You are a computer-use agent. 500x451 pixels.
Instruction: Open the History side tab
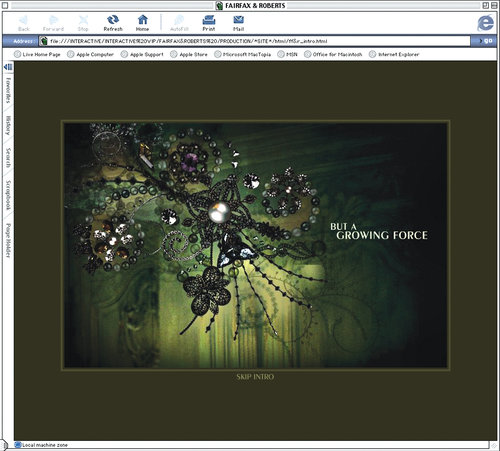[8, 125]
